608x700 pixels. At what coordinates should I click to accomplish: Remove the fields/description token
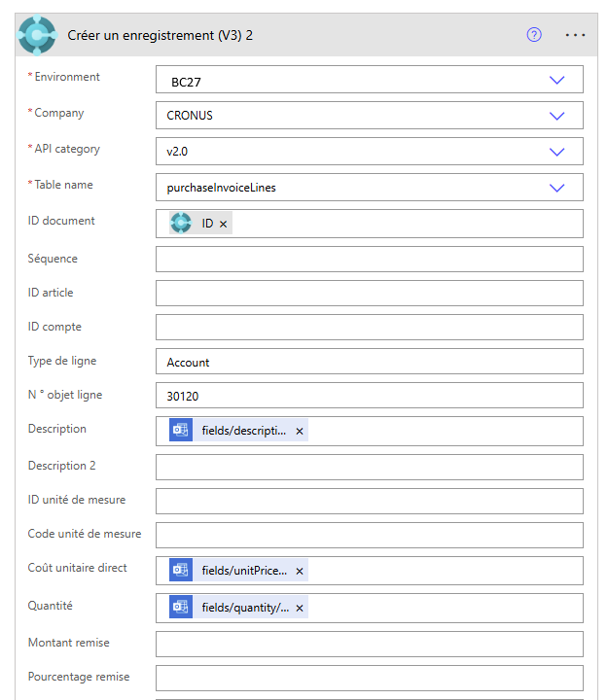click(x=300, y=432)
